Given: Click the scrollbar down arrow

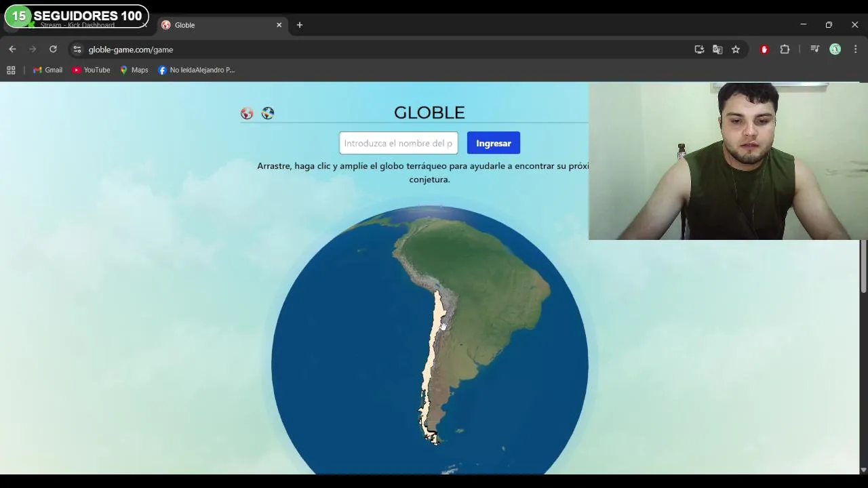Looking at the screenshot, I should click(863, 470).
